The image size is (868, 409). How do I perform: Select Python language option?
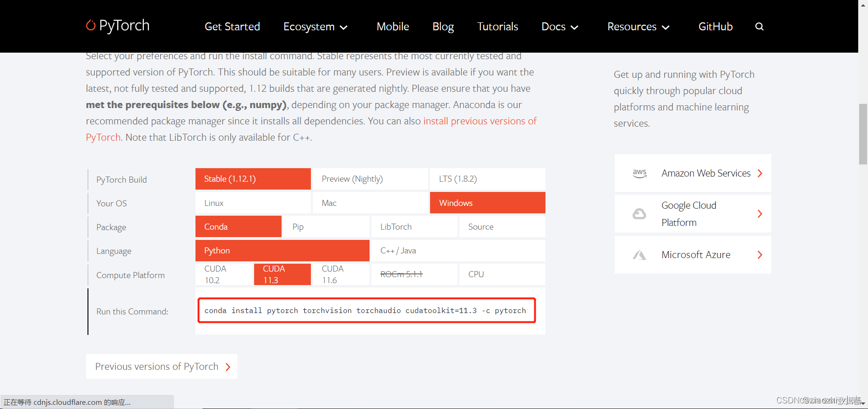click(x=283, y=251)
